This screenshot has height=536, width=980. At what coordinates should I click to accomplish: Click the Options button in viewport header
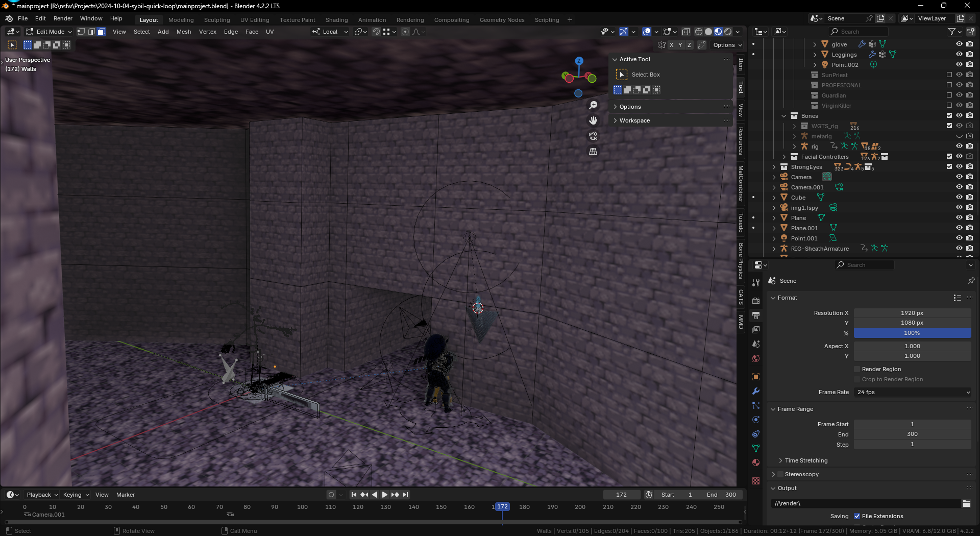point(727,45)
